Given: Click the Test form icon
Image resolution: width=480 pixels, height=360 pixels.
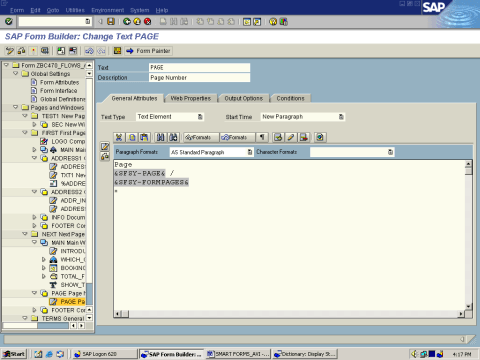Looking at the screenshot, I should click(45, 51).
